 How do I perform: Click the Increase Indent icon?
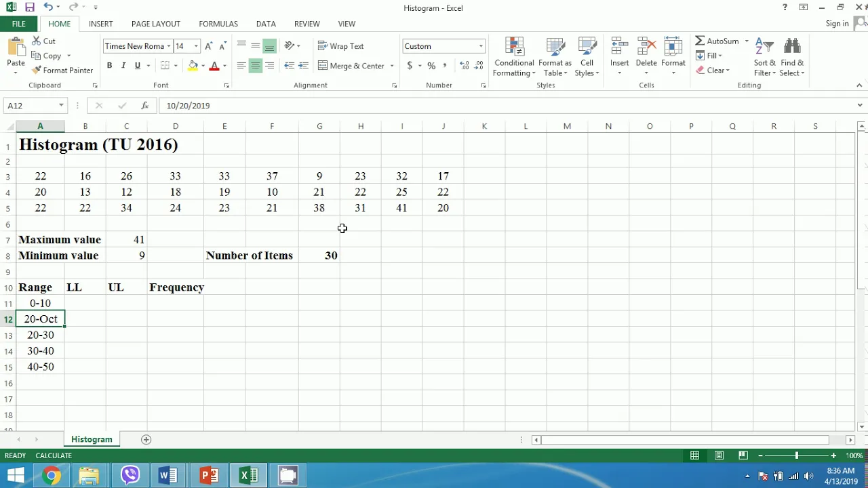point(303,66)
